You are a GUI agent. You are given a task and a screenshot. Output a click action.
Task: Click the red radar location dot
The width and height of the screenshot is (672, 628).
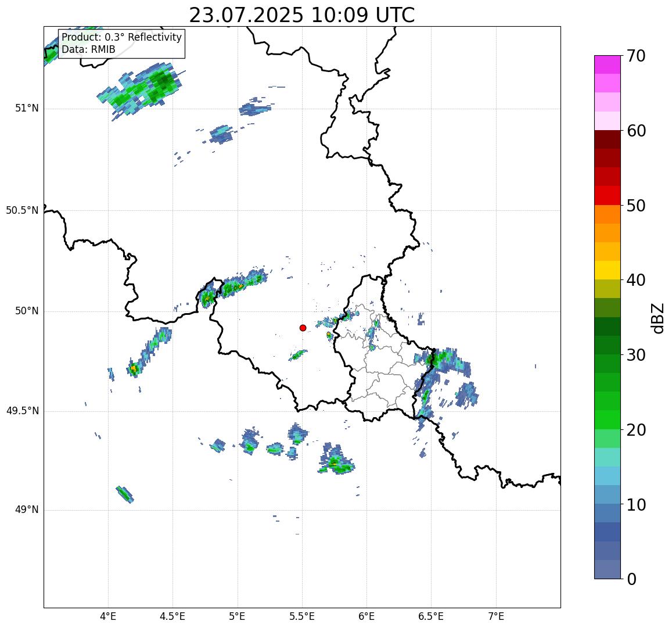tap(303, 328)
